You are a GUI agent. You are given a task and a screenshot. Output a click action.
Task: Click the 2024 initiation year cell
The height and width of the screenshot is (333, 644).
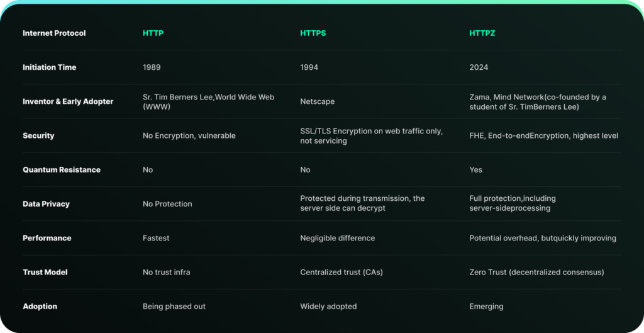coord(479,67)
